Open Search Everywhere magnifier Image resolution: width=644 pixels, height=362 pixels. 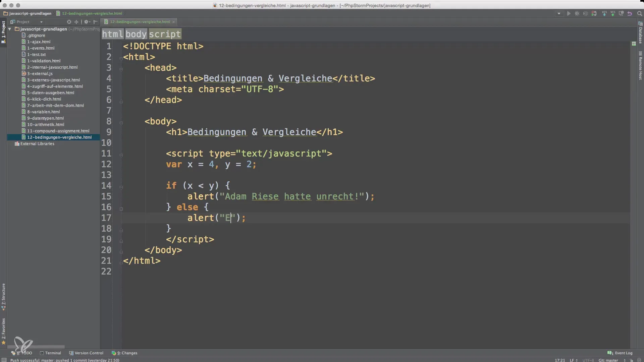click(639, 14)
